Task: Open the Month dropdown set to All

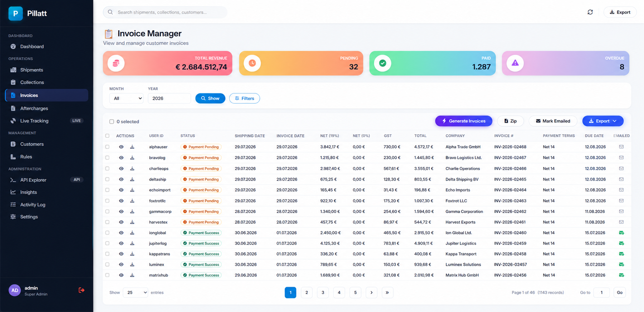Action: [126, 98]
